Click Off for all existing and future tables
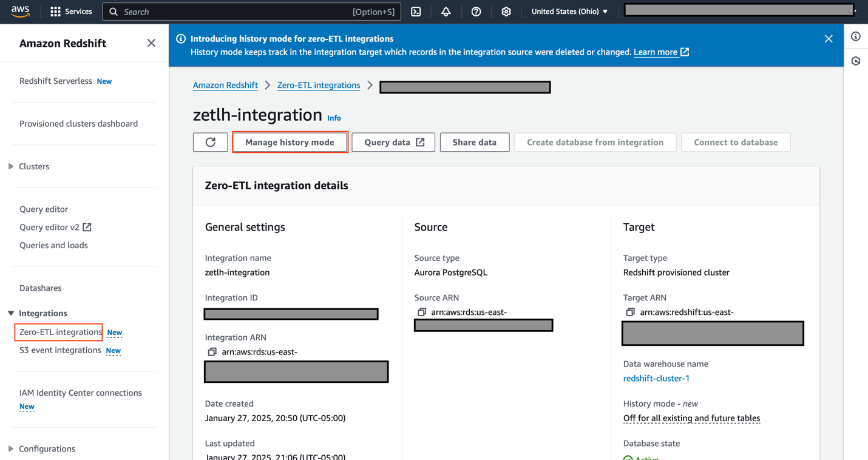This screenshot has height=460, width=868. 692,418
